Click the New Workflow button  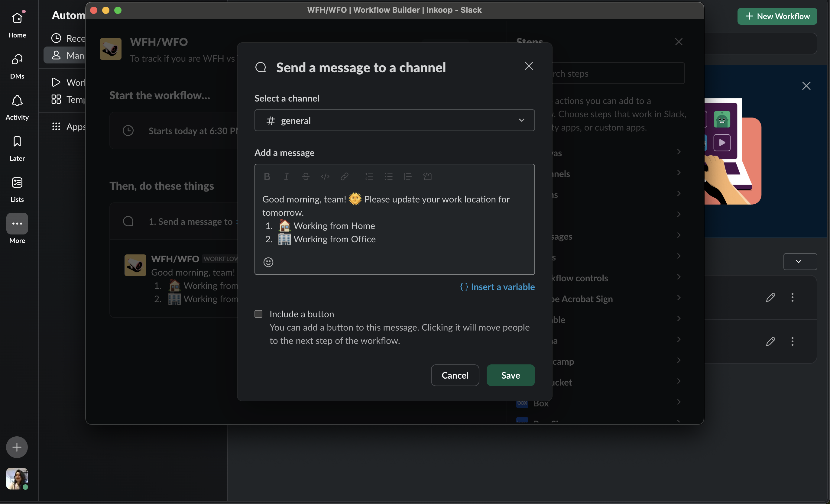coord(777,16)
